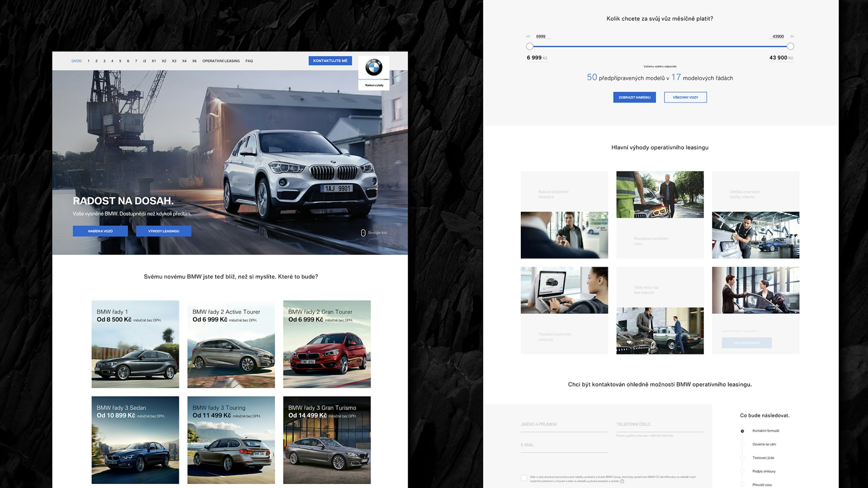Click the minimum price slider handle
Screen dimensions: 868x488
[x=530, y=46]
